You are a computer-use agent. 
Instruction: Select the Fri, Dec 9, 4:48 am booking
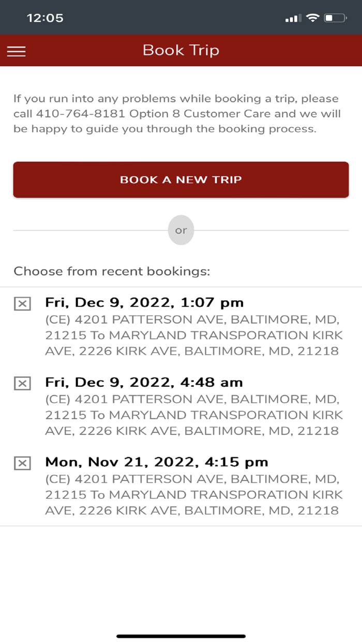click(x=144, y=382)
